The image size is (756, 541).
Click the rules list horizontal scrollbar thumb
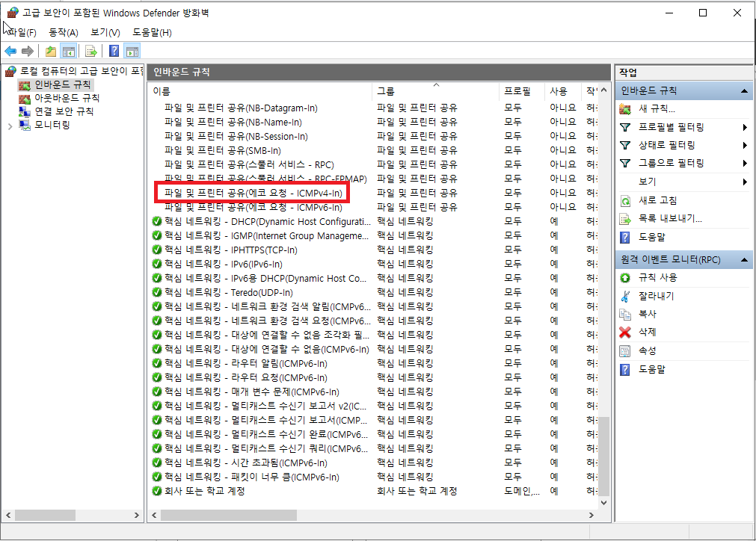pyautogui.click(x=229, y=516)
